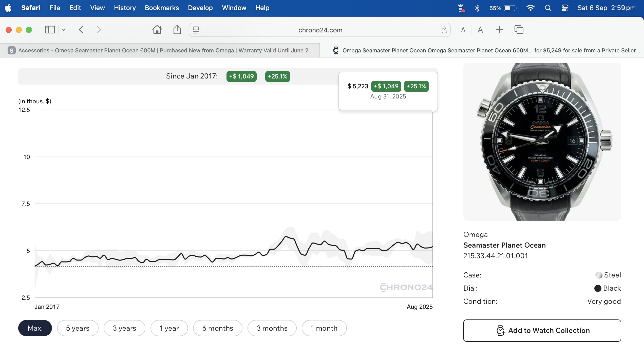This screenshot has width=644, height=363.
Task: Select the Chrono24 Omega Seamaster tab
Action: click(482, 50)
